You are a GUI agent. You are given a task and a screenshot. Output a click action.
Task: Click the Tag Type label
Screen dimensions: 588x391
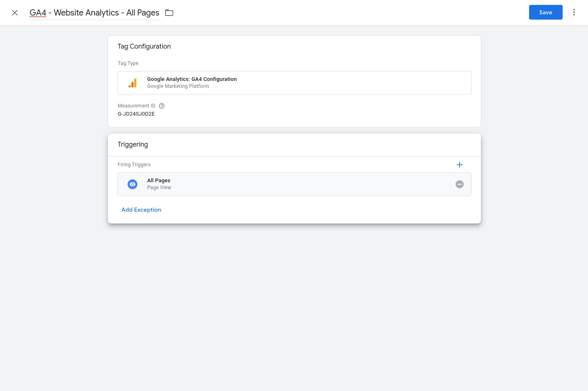pos(128,63)
